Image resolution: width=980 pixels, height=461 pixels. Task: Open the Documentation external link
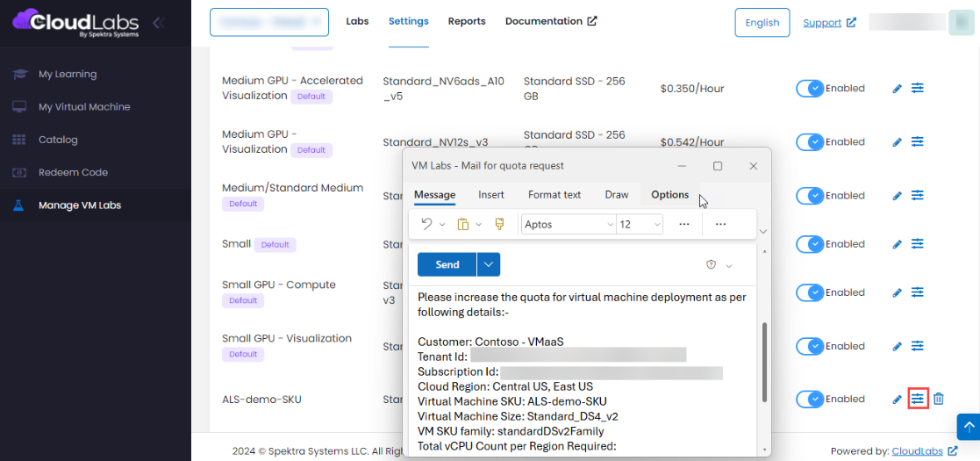point(551,21)
